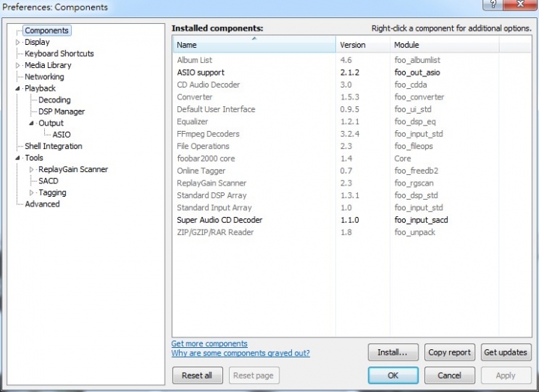Open the Get more components link

click(x=210, y=343)
